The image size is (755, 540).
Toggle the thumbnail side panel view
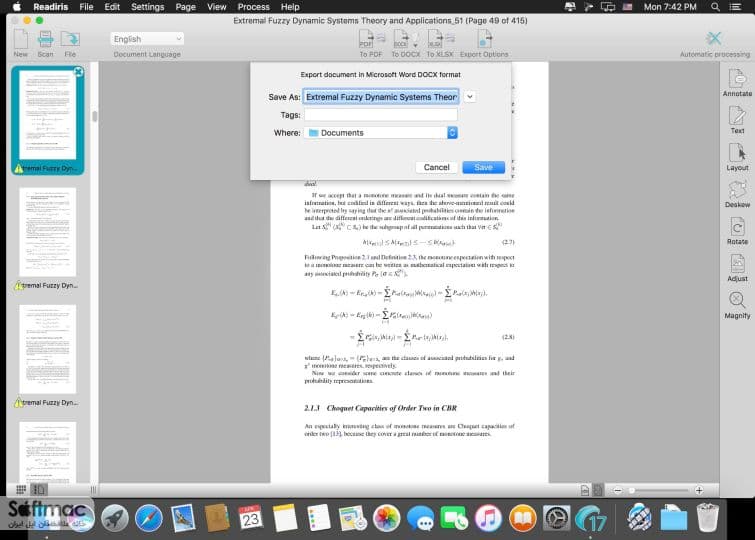39,490
